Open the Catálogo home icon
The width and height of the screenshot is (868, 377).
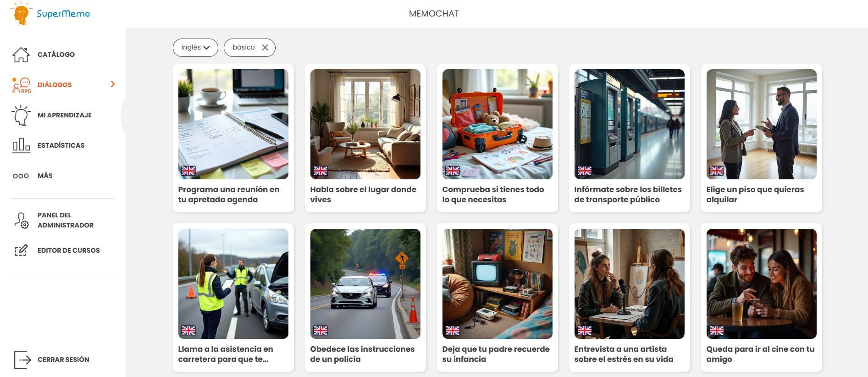(x=21, y=55)
